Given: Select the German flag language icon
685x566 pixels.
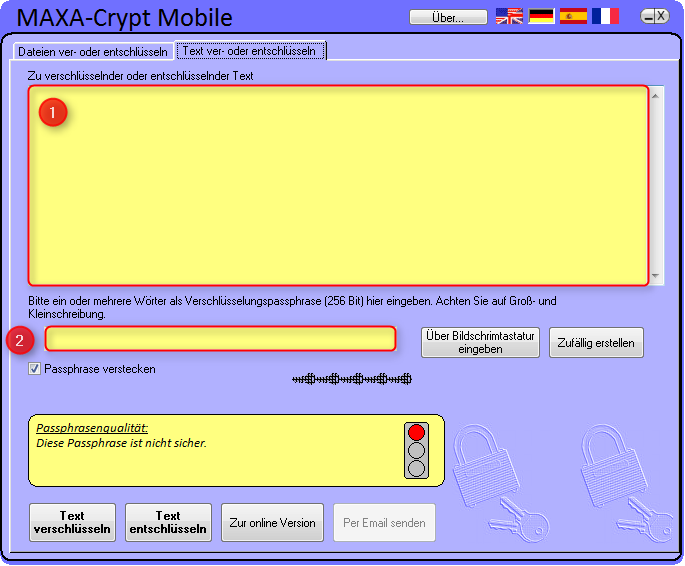Looking at the screenshot, I should click(x=541, y=16).
